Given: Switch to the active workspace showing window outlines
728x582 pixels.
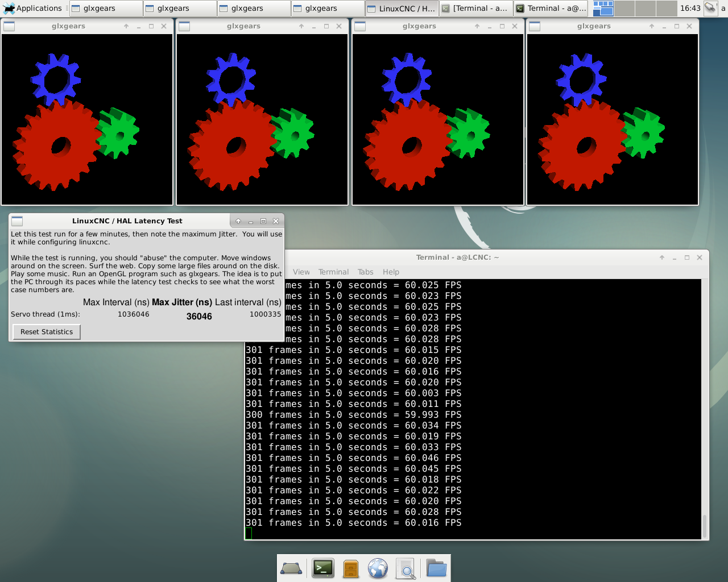Looking at the screenshot, I should (x=603, y=8).
